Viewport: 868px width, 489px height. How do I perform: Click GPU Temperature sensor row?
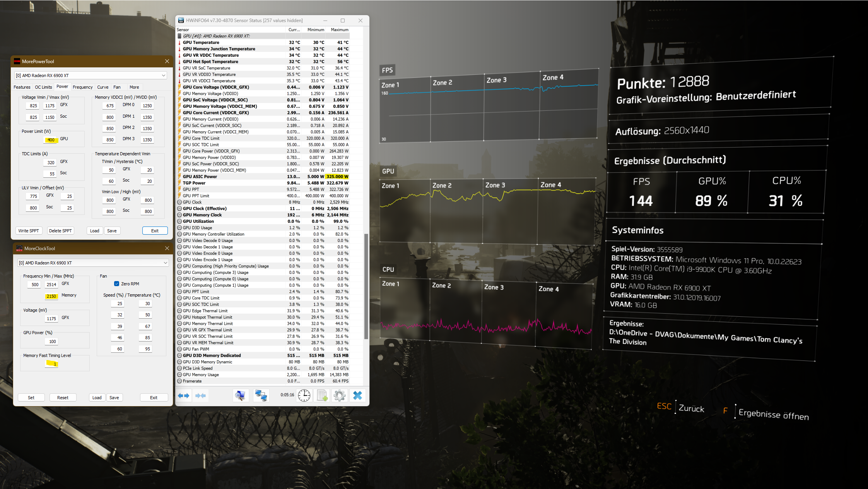click(201, 43)
